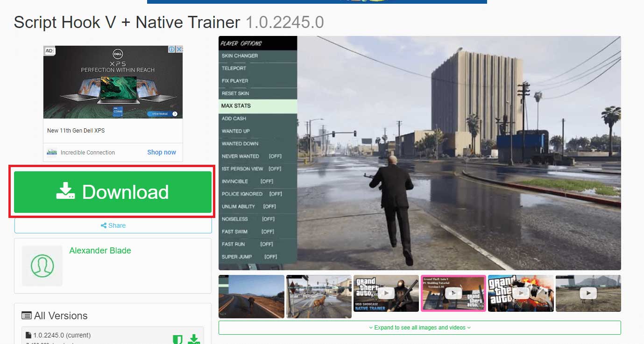Click the download icon for version 1.0.2245.0
This screenshot has height=344, width=644.
(x=194, y=340)
